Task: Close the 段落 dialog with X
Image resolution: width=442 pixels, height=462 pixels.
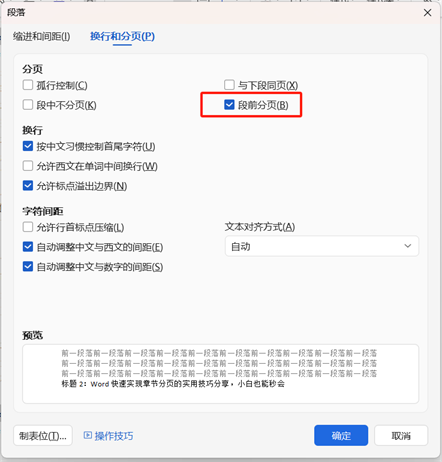Action: [427, 13]
